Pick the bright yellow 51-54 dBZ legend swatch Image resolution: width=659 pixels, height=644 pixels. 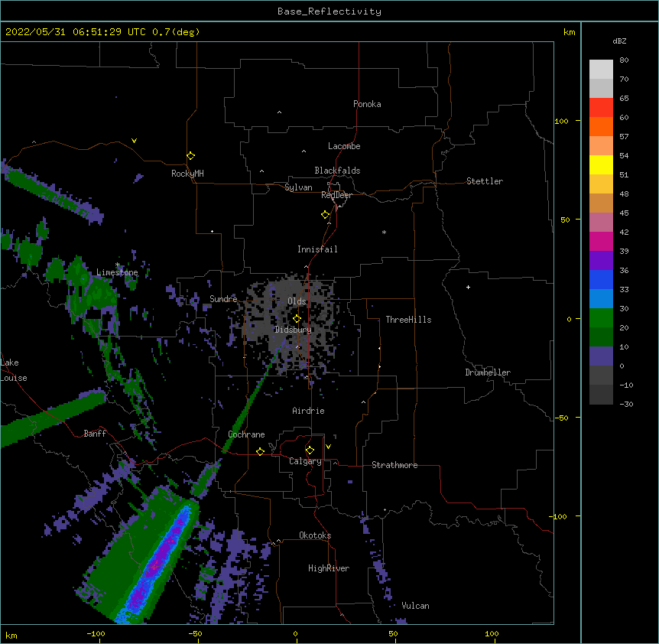click(x=601, y=164)
